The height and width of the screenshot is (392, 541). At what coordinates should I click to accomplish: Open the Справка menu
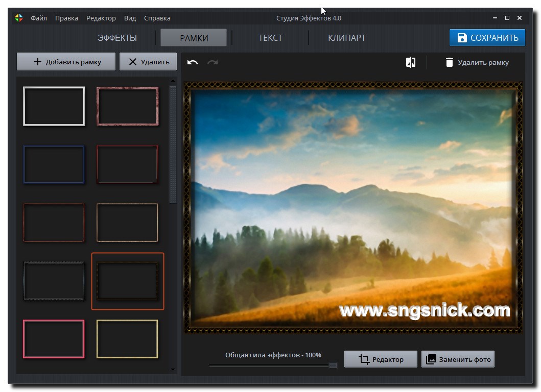pos(157,18)
